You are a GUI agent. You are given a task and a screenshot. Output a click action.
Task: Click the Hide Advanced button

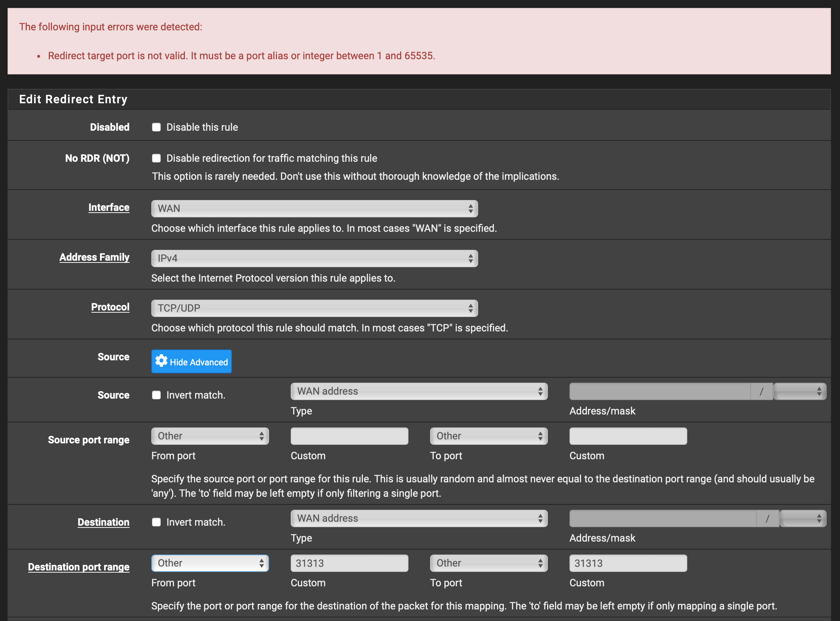click(x=199, y=362)
